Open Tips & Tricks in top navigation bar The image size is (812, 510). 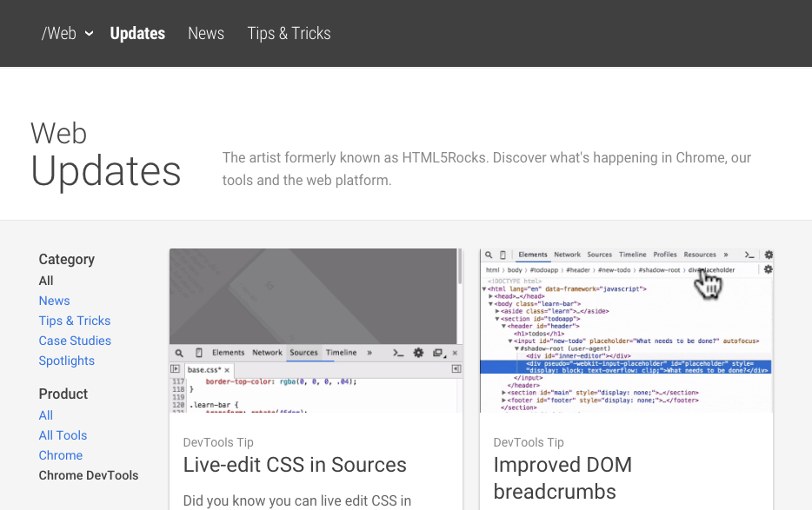(289, 34)
